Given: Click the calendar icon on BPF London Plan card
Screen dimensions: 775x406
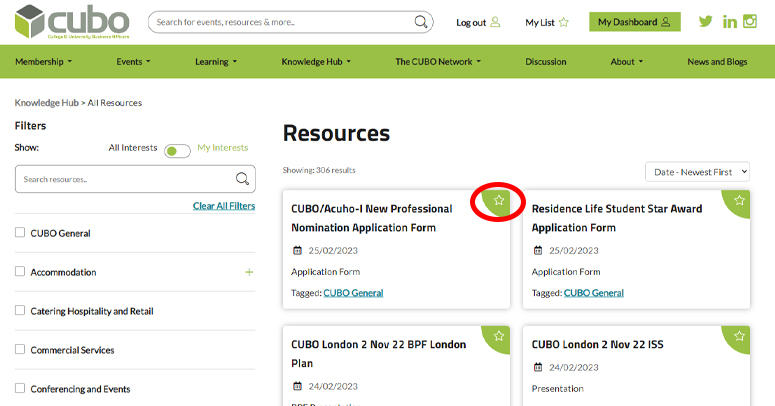Looking at the screenshot, I should coord(297,386).
